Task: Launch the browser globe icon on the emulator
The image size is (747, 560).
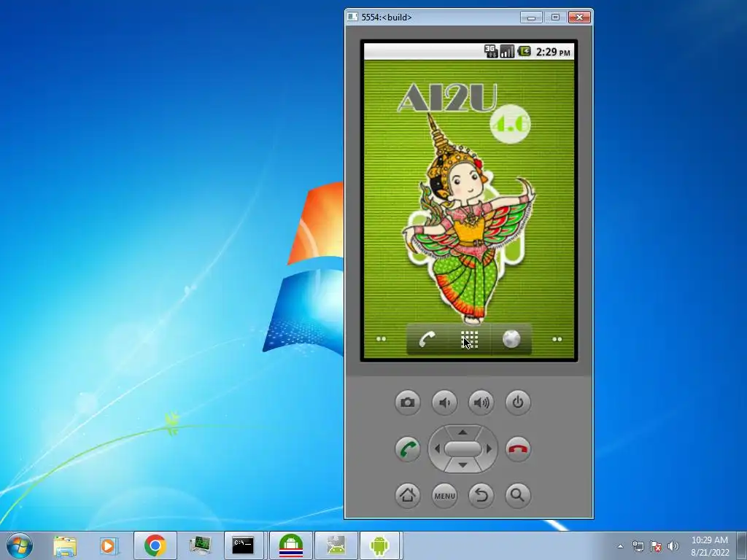Action: pyautogui.click(x=511, y=340)
